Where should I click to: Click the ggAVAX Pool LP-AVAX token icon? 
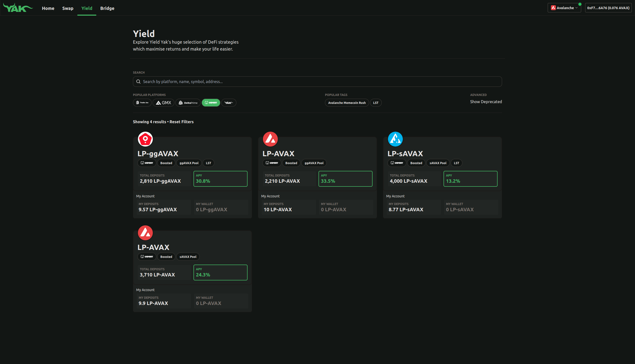pyautogui.click(x=270, y=139)
